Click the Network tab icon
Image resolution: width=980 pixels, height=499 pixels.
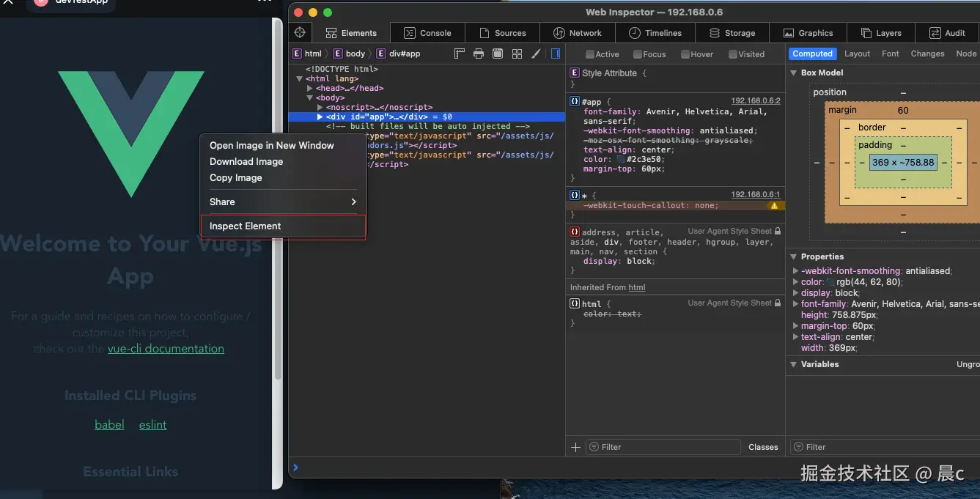[559, 33]
